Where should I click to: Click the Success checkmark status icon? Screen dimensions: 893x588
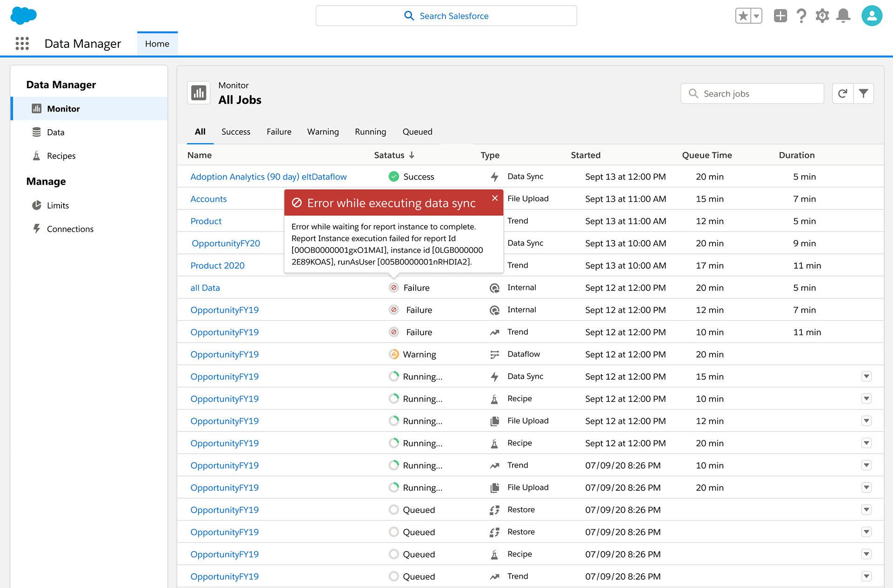pos(393,177)
